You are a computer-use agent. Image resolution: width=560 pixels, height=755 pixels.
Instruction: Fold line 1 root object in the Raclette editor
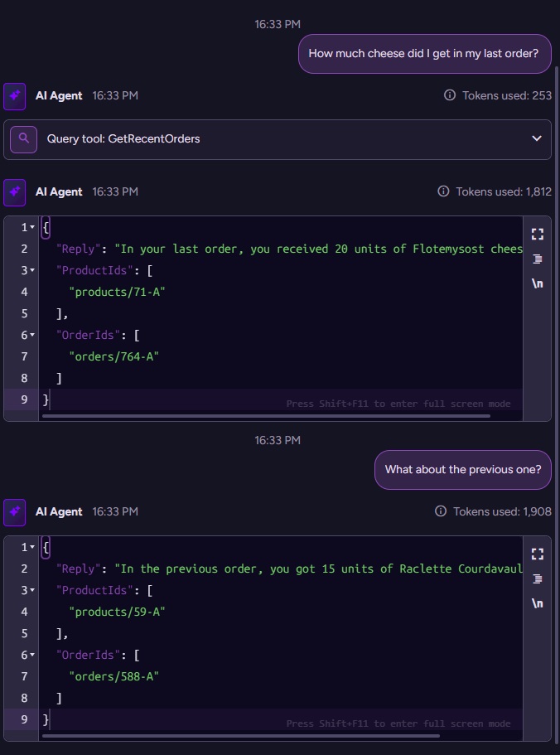[32, 547]
